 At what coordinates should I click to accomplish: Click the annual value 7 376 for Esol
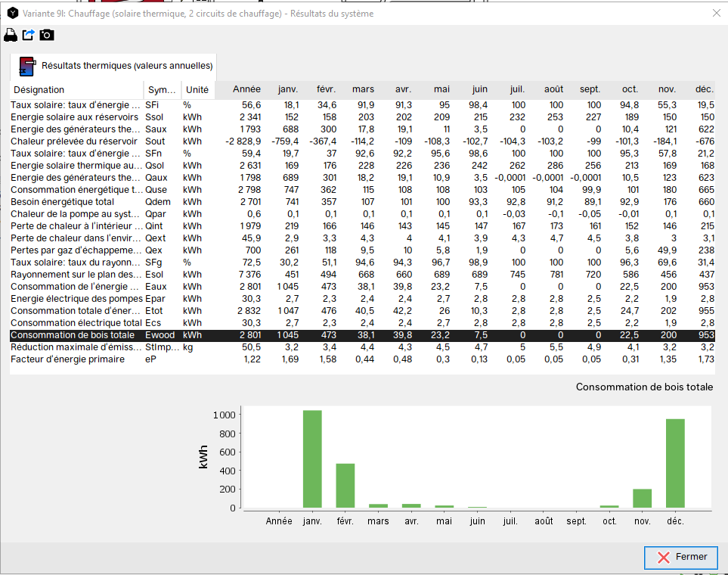(x=250, y=274)
